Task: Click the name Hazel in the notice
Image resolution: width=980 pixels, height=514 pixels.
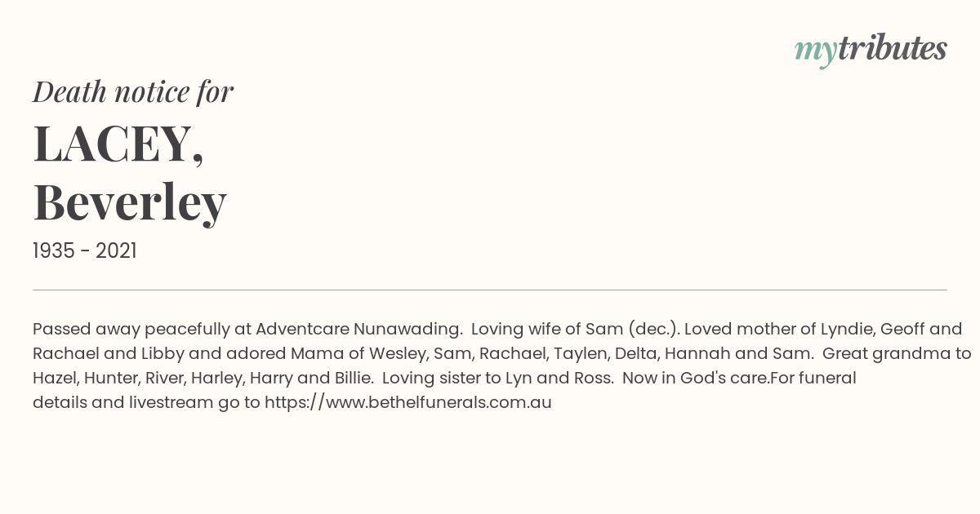Action: coord(55,379)
